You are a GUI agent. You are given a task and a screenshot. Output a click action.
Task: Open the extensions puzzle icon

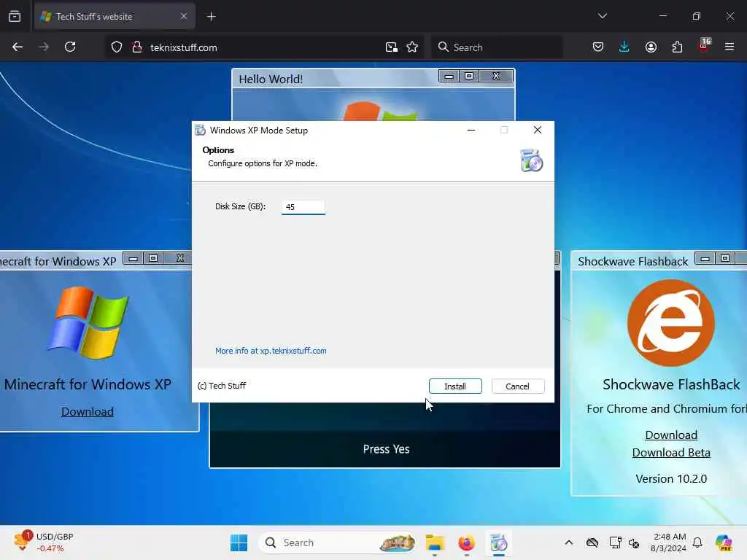click(677, 47)
